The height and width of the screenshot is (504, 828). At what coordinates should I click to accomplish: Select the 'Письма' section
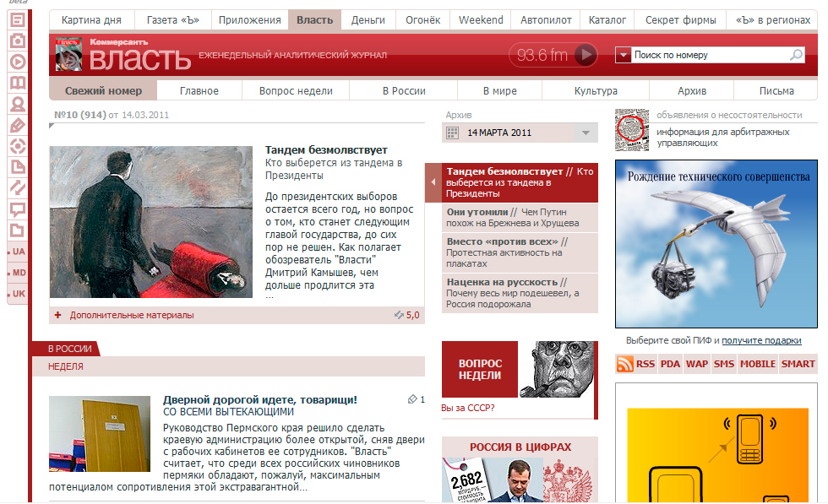coord(776,91)
